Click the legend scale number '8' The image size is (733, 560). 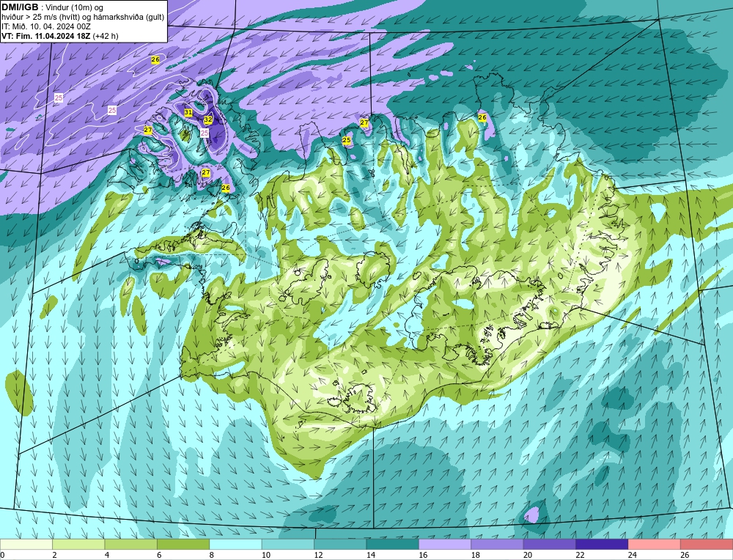(x=211, y=555)
